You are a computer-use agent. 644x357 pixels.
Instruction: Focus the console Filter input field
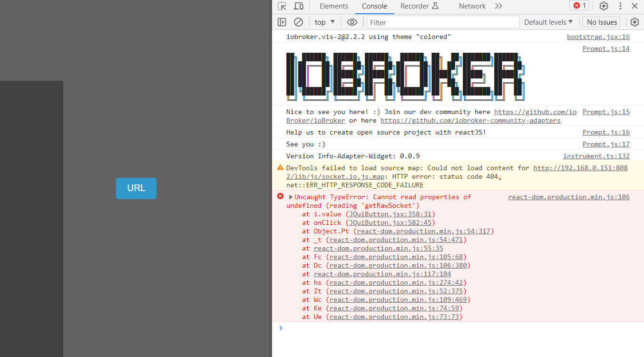pyautogui.click(x=443, y=22)
